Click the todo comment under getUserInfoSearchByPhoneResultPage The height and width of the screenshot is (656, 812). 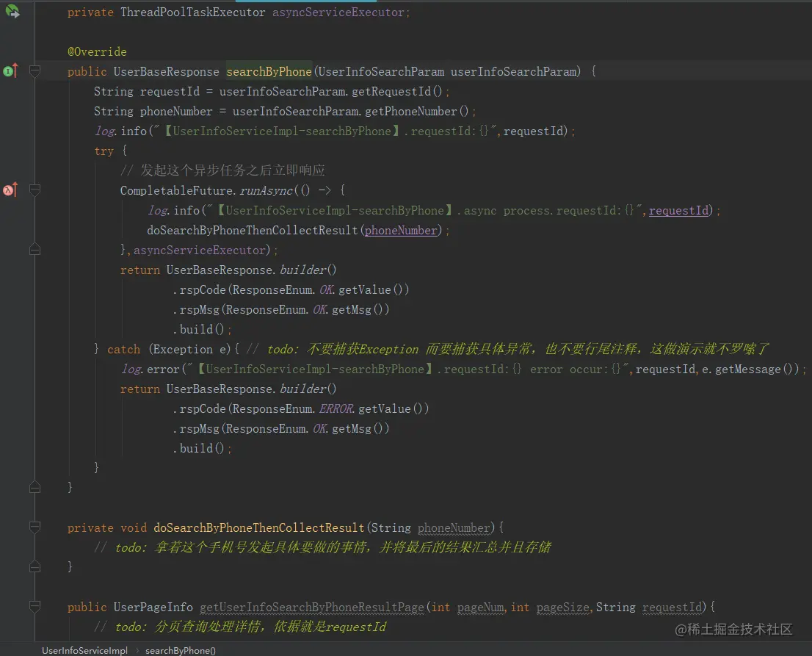click(x=240, y=627)
